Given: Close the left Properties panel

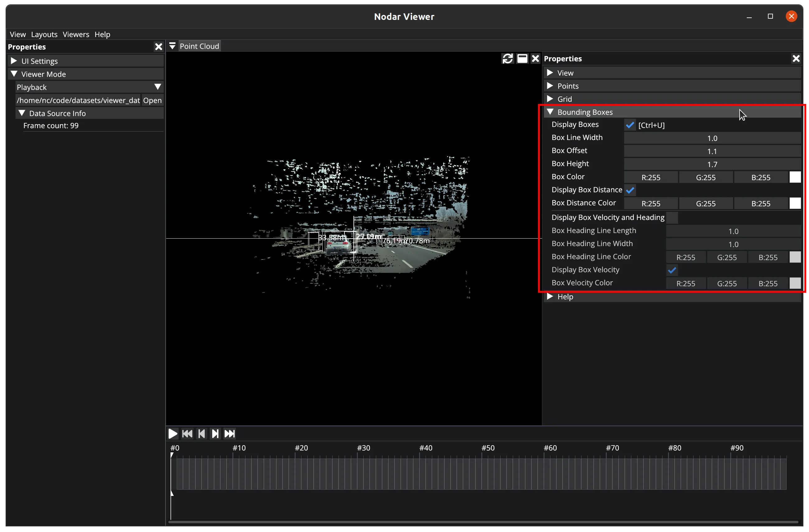Looking at the screenshot, I should coord(158,47).
